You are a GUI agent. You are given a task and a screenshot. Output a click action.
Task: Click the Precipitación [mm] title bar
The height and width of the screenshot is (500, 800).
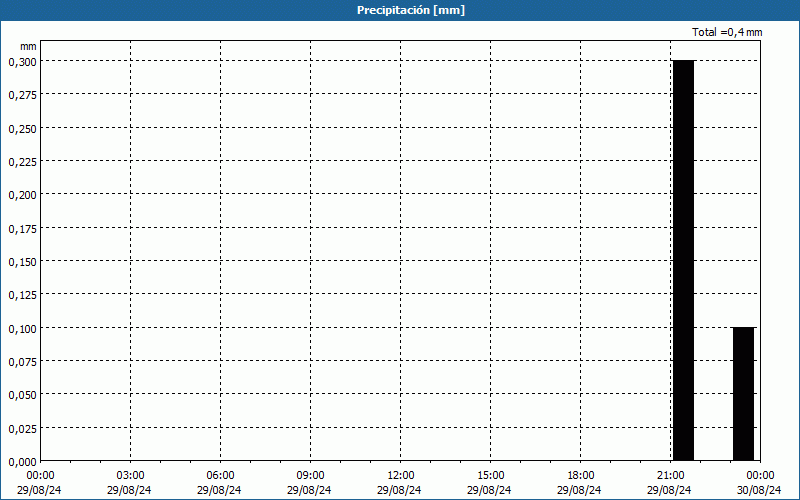pos(400,10)
